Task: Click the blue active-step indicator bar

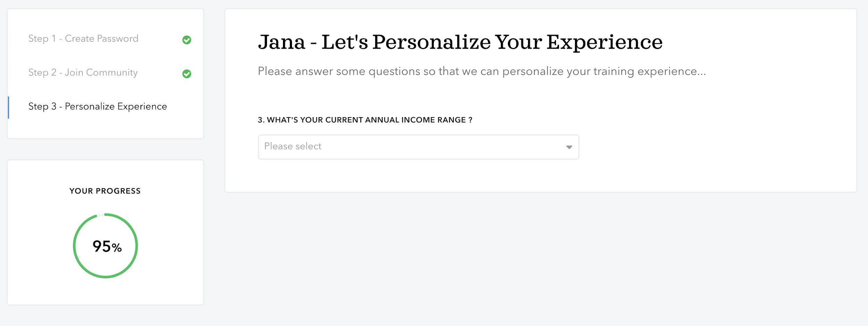Action: tap(8, 107)
